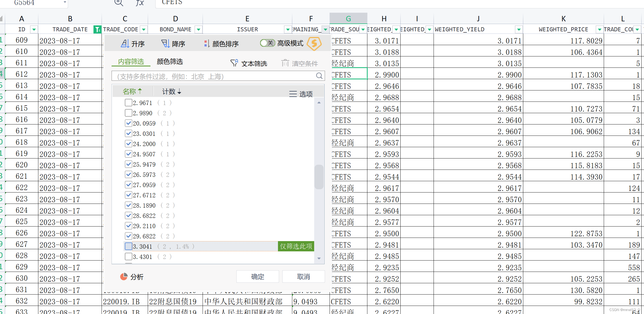Open the WEIGHTED_YIELD column filter dropdown

[x=519, y=29]
